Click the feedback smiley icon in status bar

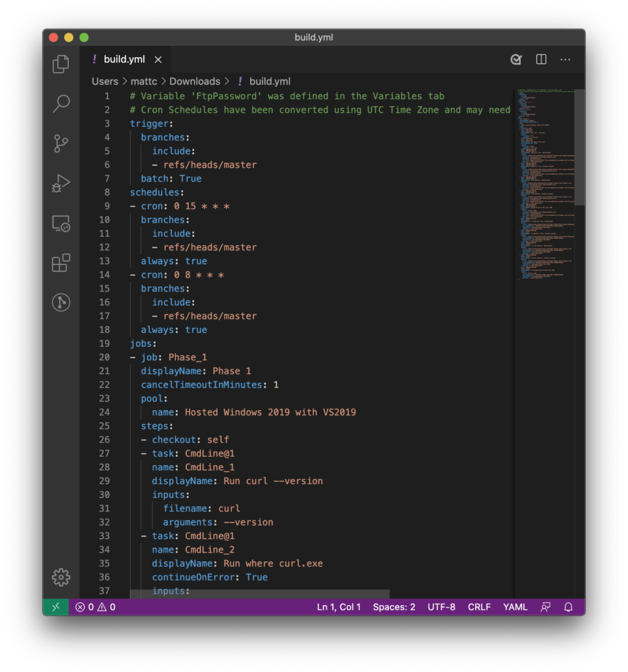pos(545,607)
